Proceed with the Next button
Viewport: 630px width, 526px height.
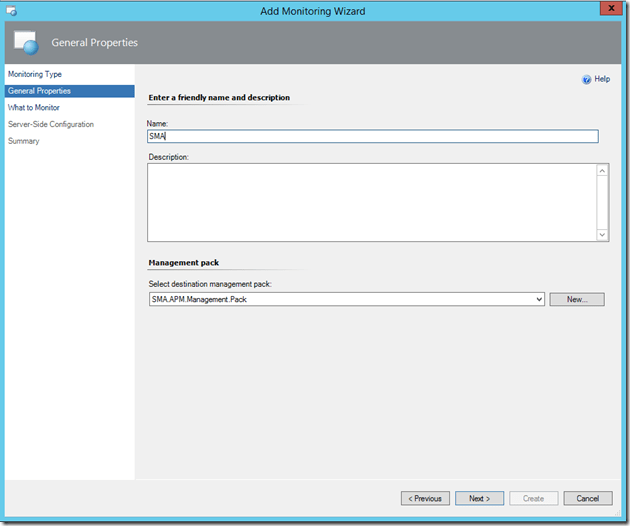[x=479, y=498]
